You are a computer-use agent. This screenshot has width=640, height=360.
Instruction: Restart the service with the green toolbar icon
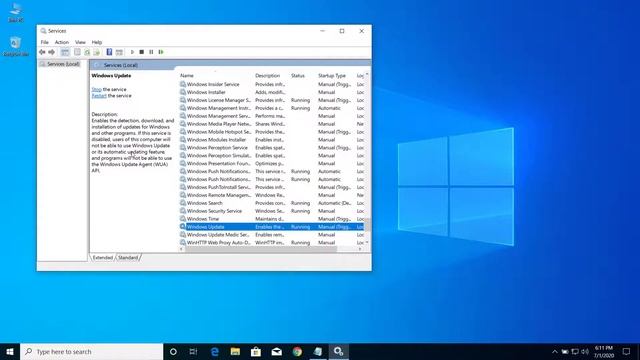[161, 52]
